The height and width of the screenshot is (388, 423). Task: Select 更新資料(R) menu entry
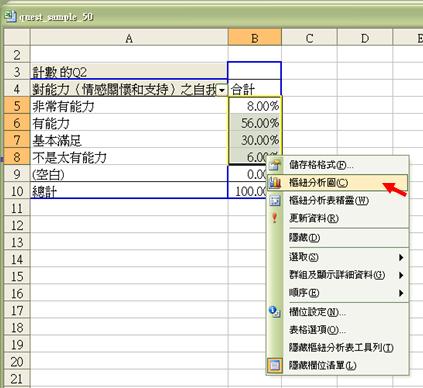point(337,218)
